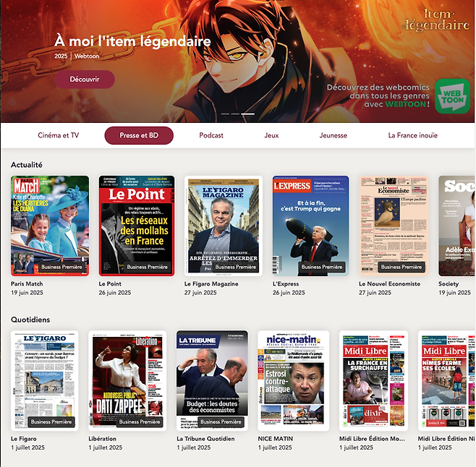Open the Podcast tab
476x467 pixels.
[x=211, y=135]
